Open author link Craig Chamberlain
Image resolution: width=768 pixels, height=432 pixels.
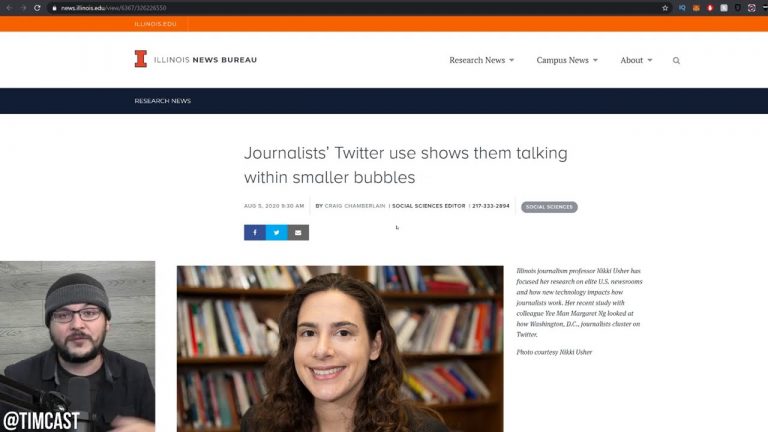click(355, 206)
